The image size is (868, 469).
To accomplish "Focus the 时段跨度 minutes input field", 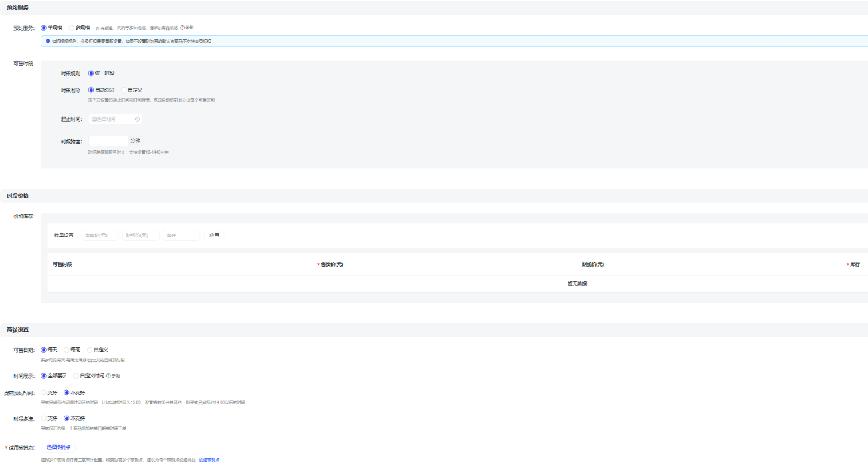I will [x=108, y=141].
